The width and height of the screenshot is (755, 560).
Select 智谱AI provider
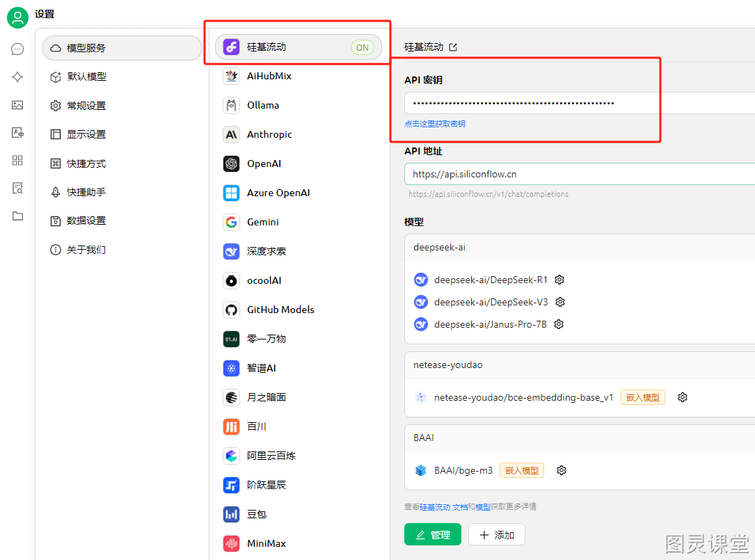click(299, 368)
